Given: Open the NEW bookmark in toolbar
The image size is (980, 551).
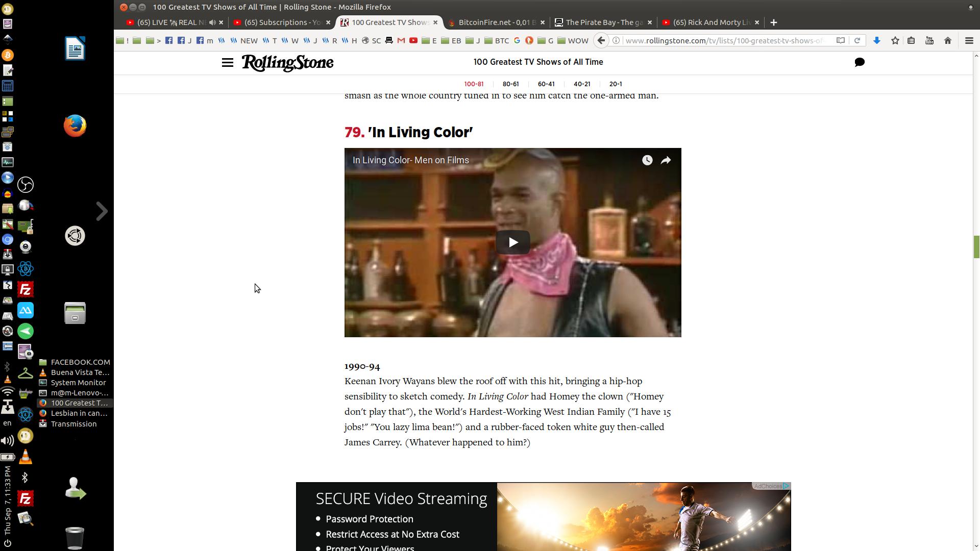Looking at the screenshot, I should click(244, 41).
